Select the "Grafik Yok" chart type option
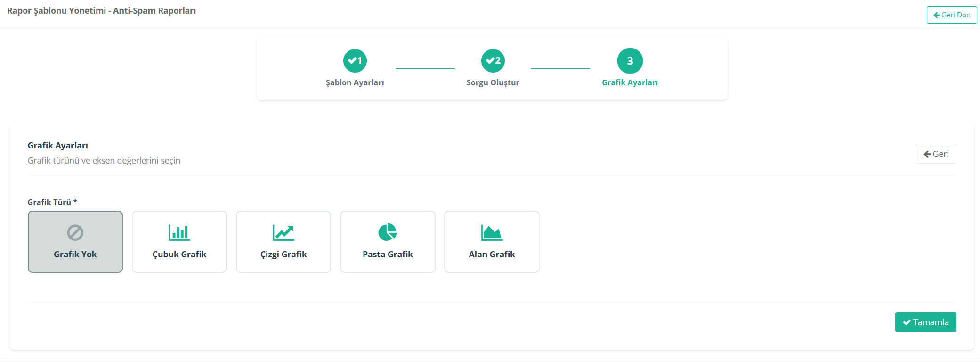 (x=75, y=255)
